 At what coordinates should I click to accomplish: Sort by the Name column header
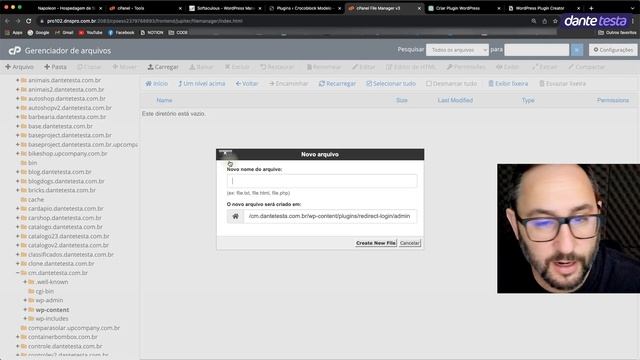pyautogui.click(x=164, y=100)
